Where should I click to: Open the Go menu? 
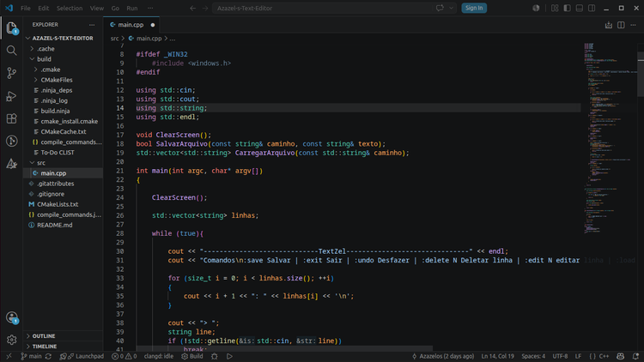point(115,8)
